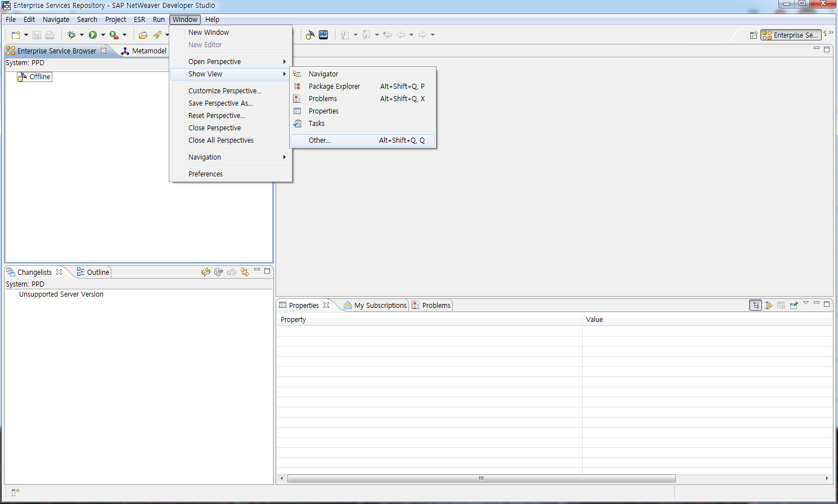Open the Help menu
The height and width of the screenshot is (504, 838).
(x=212, y=19)
